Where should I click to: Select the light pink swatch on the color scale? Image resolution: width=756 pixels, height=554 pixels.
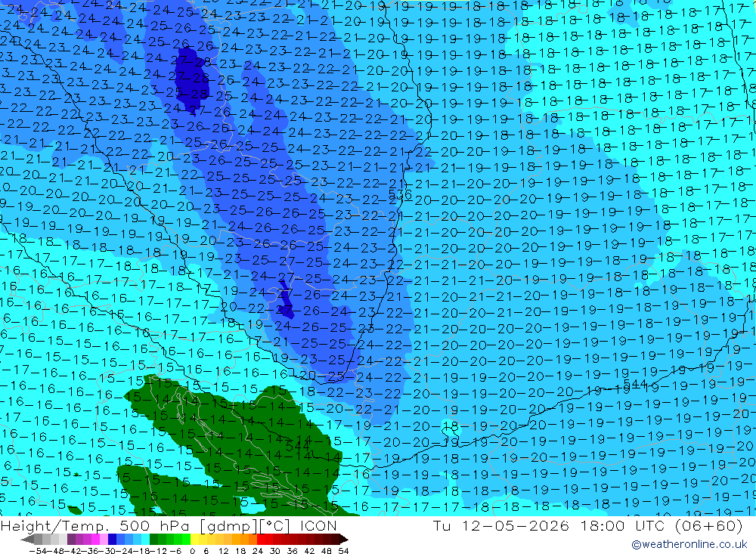tap(104, 539)
